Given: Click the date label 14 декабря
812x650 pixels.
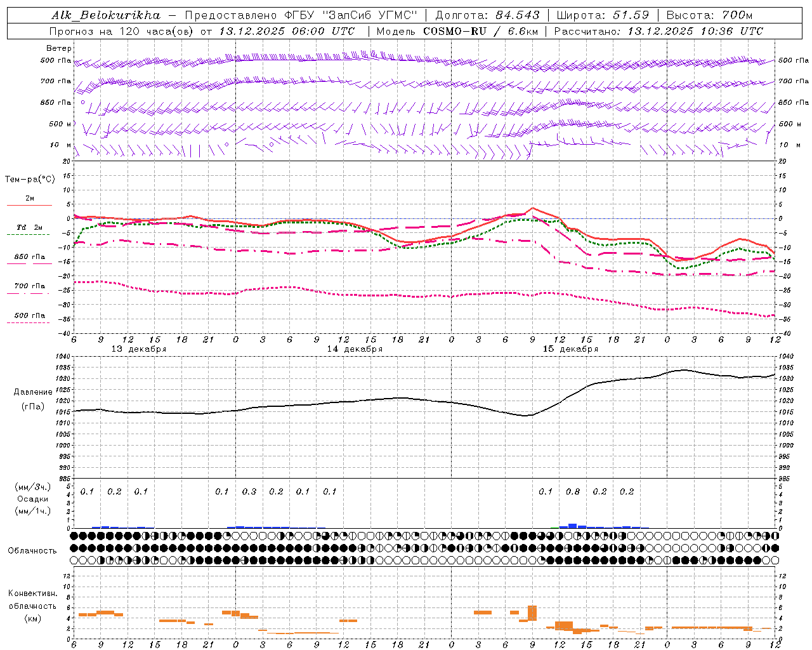Looking at the screenshot, I should [355, 349].
